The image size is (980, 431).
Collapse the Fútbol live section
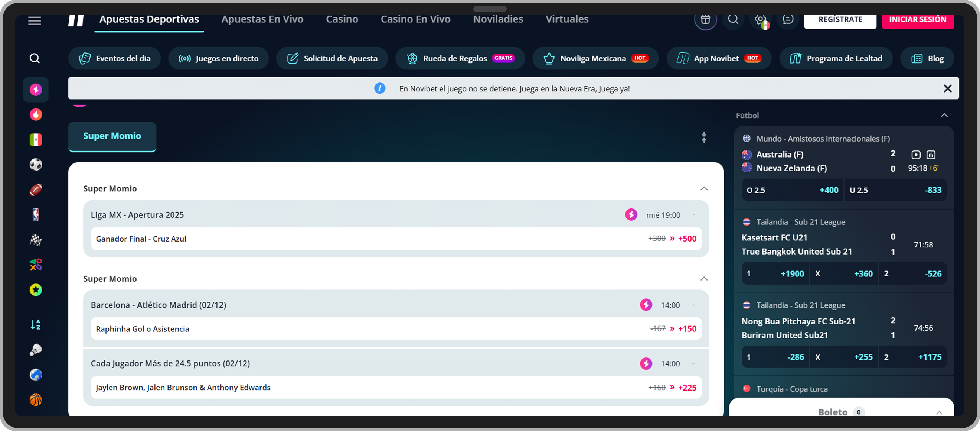944,115
